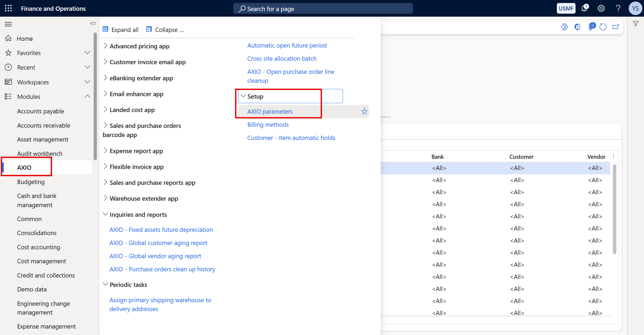Click Expand all

(121, 30)
